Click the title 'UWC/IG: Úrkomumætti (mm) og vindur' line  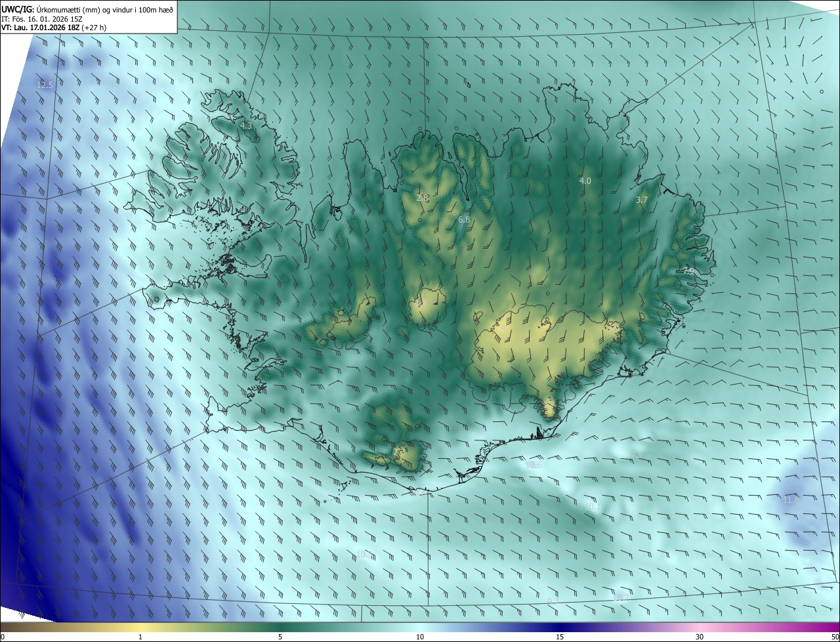pos(87,9)
